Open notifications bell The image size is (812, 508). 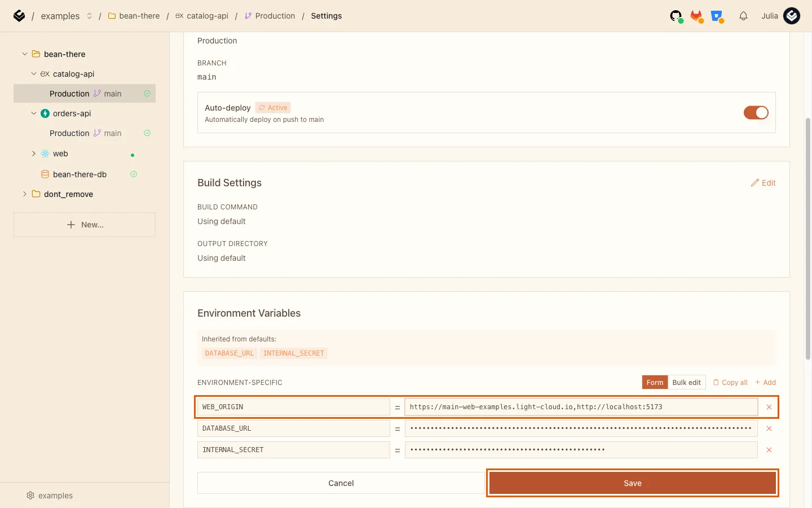743,16
